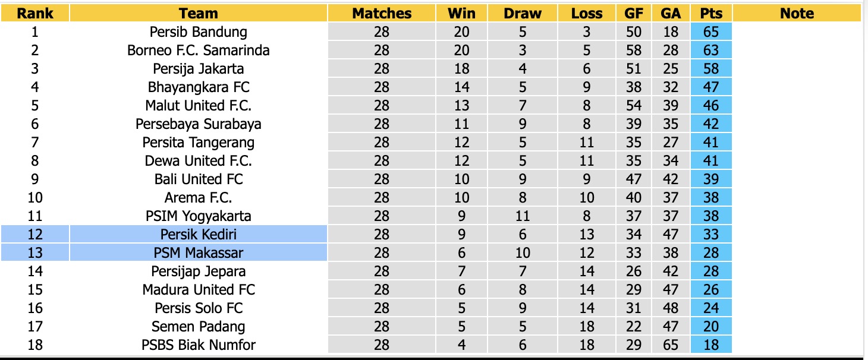This screenshot has height=360, width=868.
Task: Click the Rank column header
Action: coord(35,13)
